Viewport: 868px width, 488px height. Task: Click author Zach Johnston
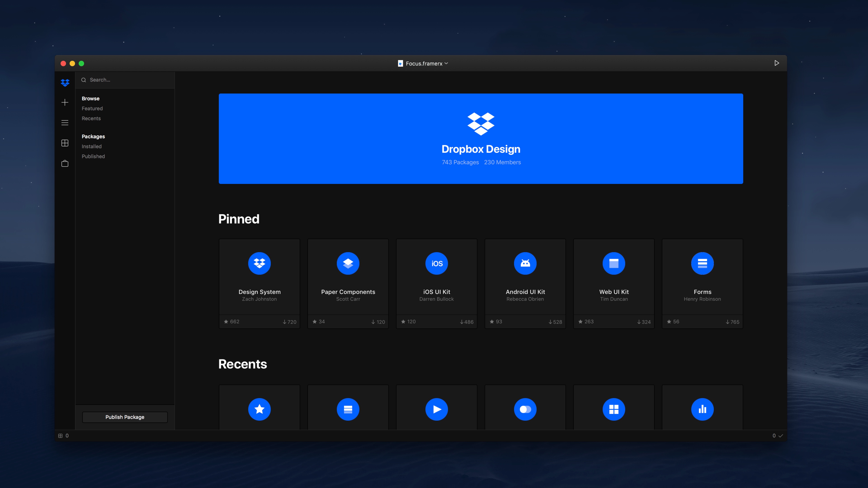[259, 299]
